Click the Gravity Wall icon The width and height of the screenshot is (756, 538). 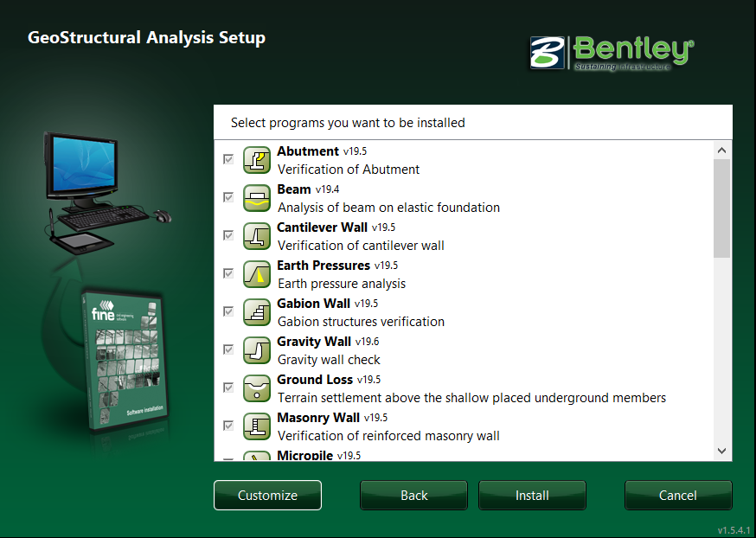coord(257,350)
